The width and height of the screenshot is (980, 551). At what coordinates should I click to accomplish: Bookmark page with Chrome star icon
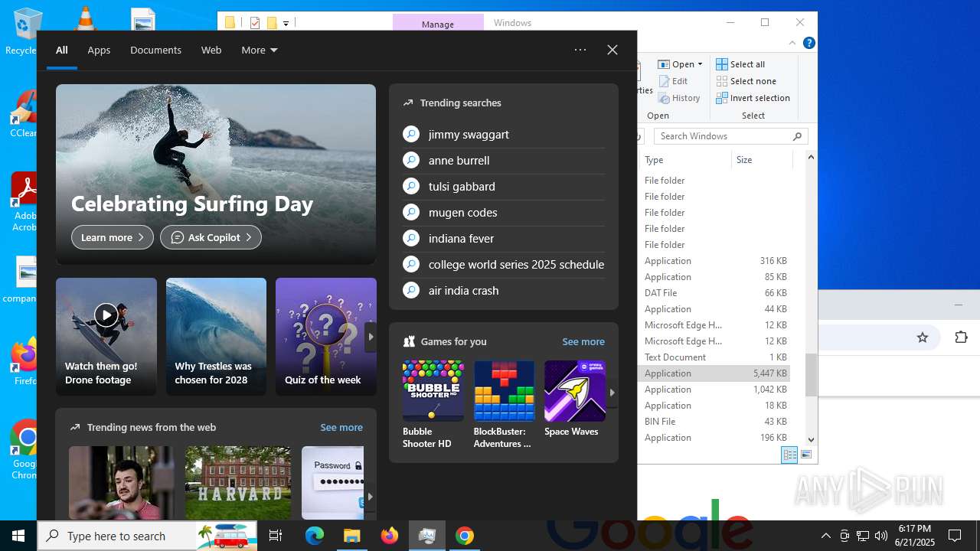click(923, 337)
